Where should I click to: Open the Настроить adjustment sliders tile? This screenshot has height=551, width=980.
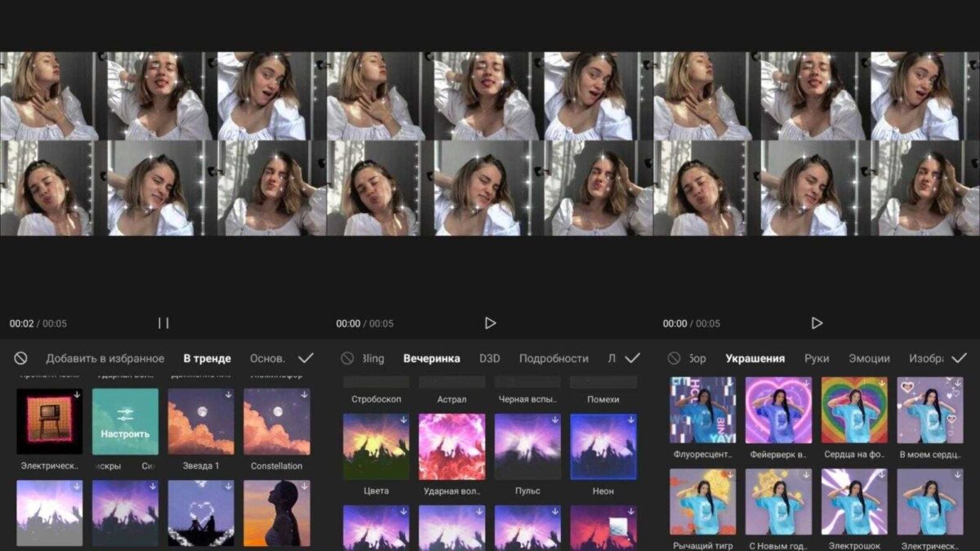click(x=125, y=421)
